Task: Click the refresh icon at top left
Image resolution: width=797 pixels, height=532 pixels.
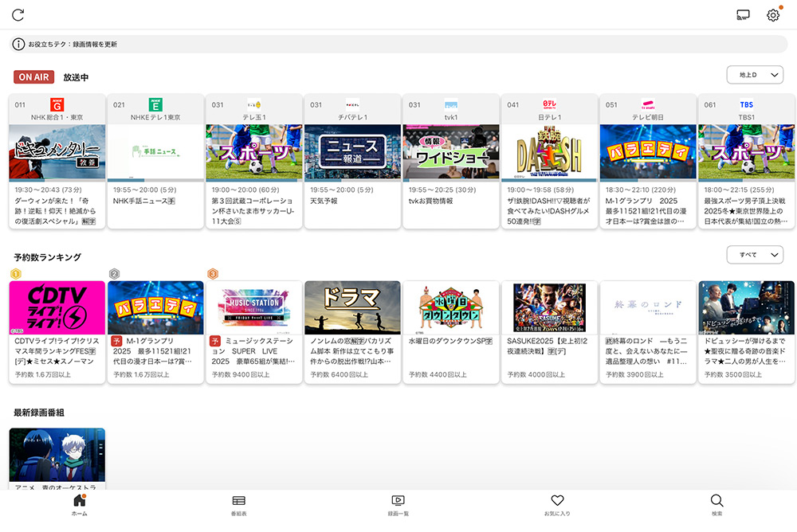Action: [18, 15]
